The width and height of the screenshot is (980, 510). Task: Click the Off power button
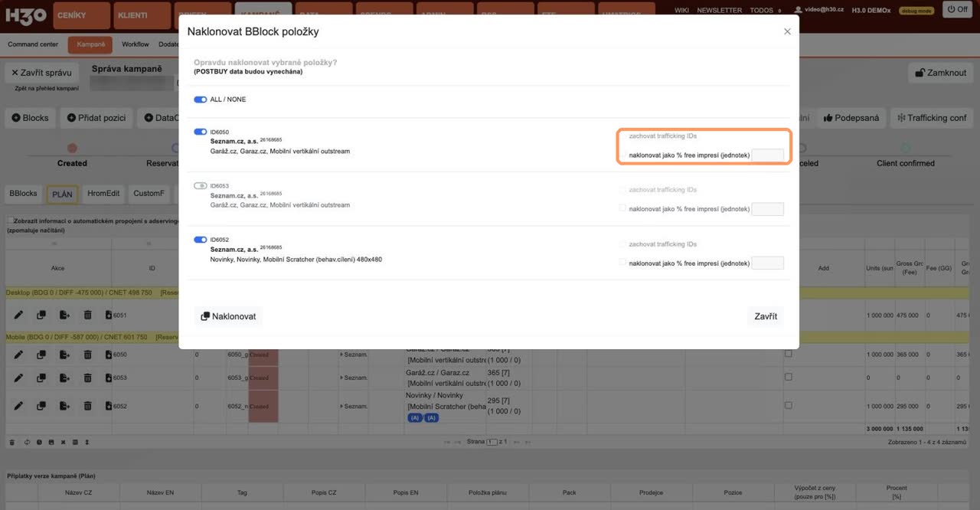958,10
